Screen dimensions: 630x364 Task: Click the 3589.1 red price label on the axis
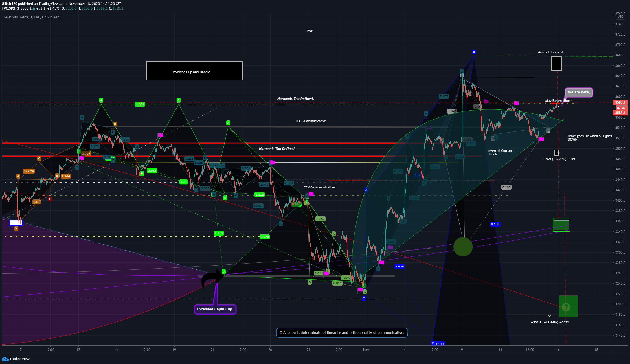620,102
